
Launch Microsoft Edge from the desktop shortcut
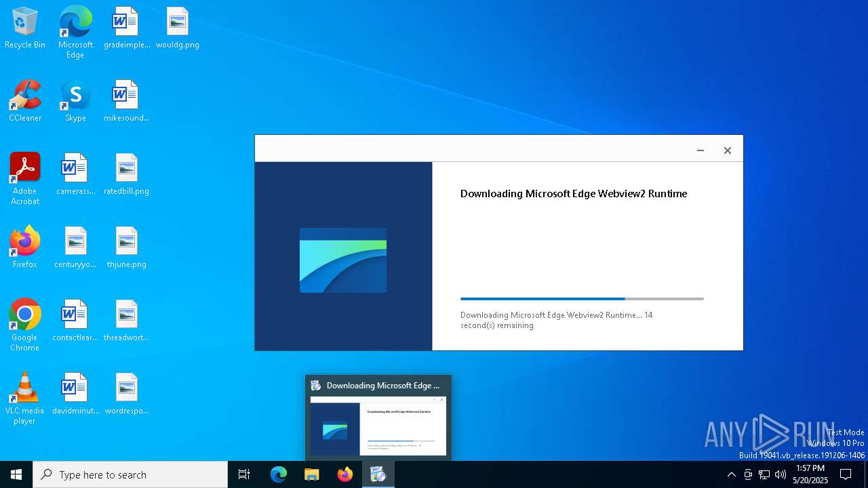click(75, 33)
